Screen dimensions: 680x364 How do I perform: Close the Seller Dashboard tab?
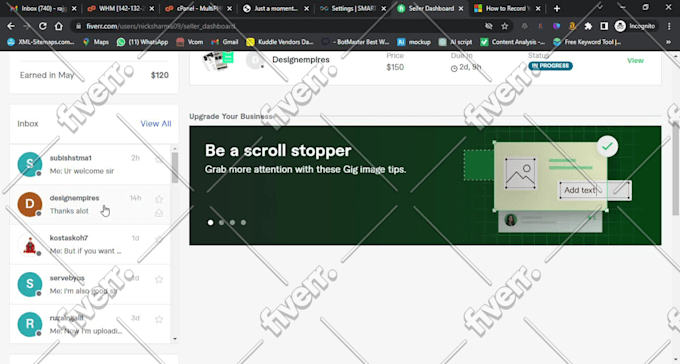[461, 9]
